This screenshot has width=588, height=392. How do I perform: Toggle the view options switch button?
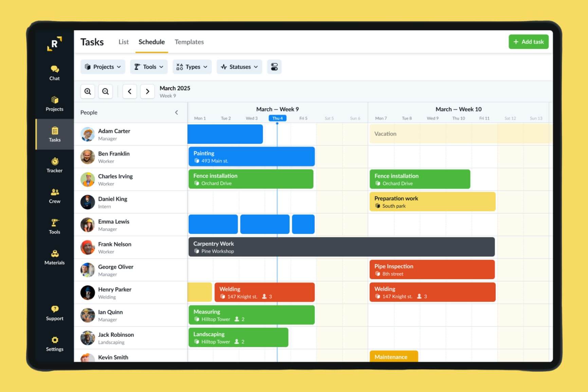point(274,67)
